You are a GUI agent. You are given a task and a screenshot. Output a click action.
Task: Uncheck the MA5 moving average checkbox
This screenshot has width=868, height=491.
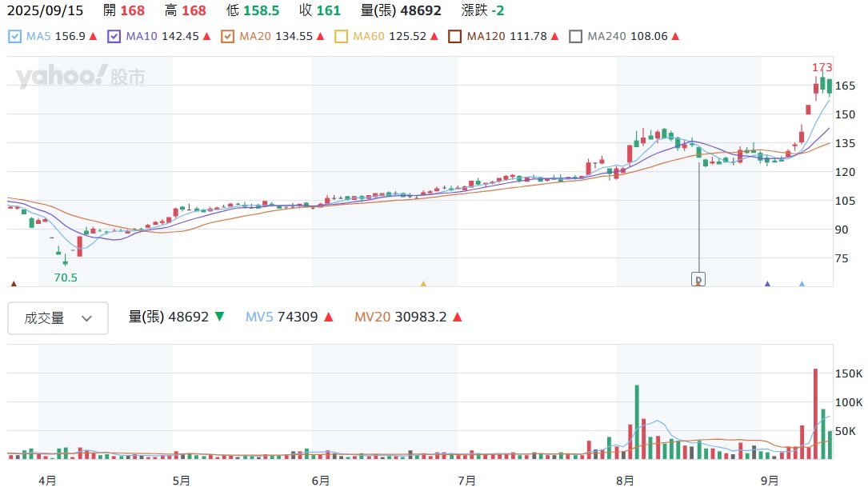[15, 37]
